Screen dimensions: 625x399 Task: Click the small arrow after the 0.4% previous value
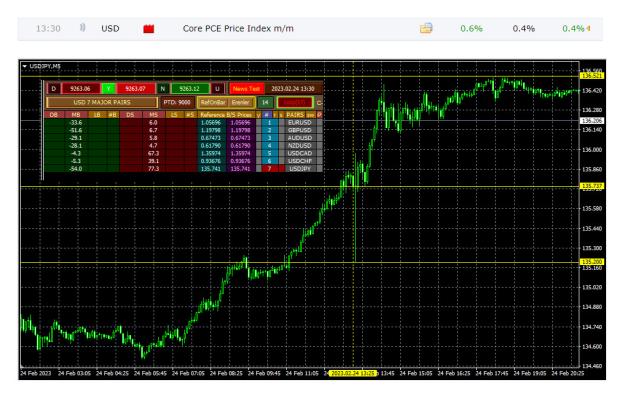click(588, 29)
